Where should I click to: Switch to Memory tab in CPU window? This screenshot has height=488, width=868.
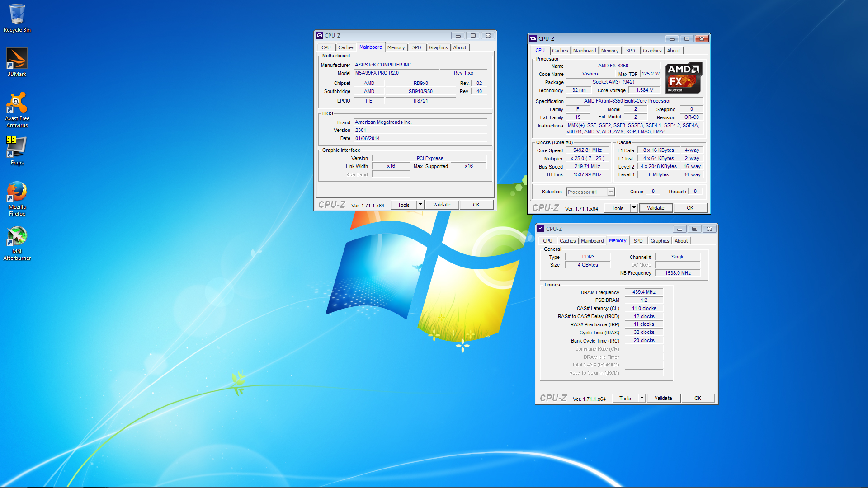pyautogui.click(x=610, y=51)
